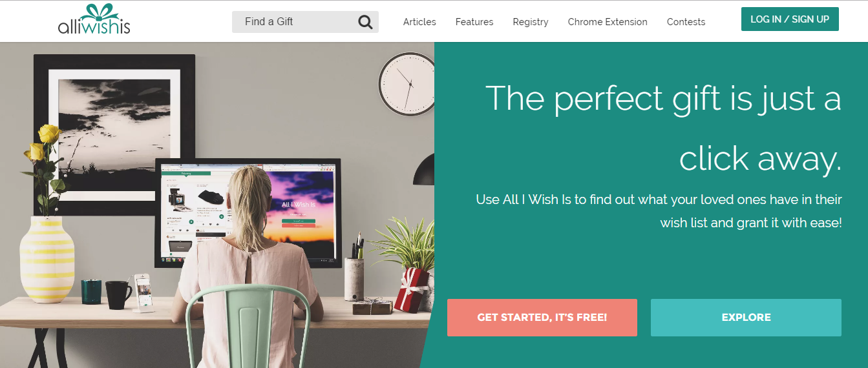The height and width of the screenshot is (368, 868).
Task: Click the 'Use All I Wish Is' description text
Action: (x=659, y=211)
